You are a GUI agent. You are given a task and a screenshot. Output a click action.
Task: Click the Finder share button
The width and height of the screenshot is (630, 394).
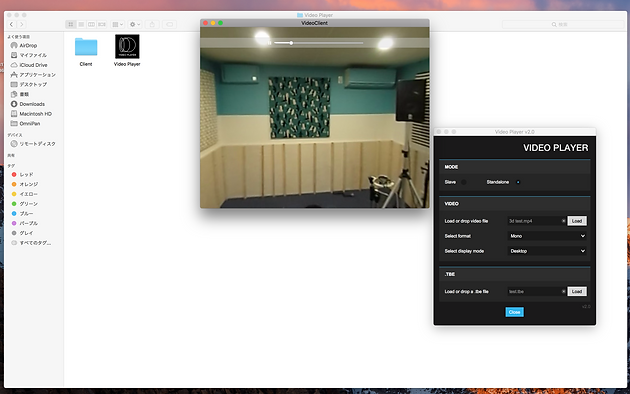(x=152, y=24)
